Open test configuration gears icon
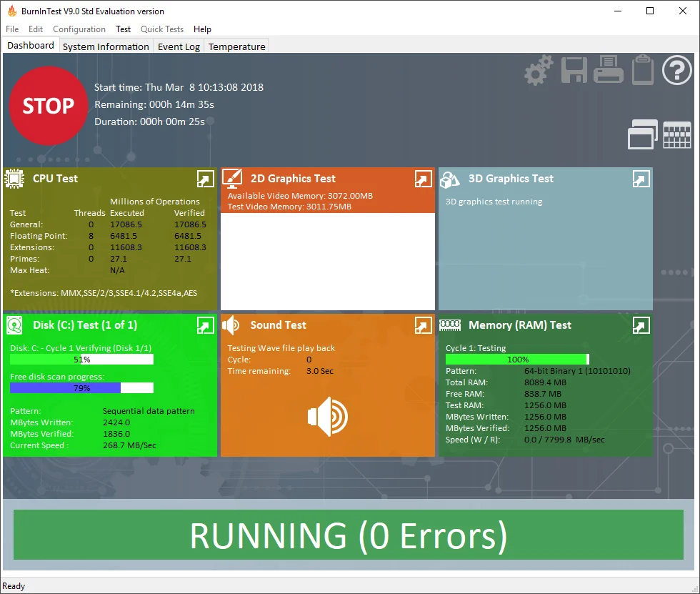 [539, 70]
